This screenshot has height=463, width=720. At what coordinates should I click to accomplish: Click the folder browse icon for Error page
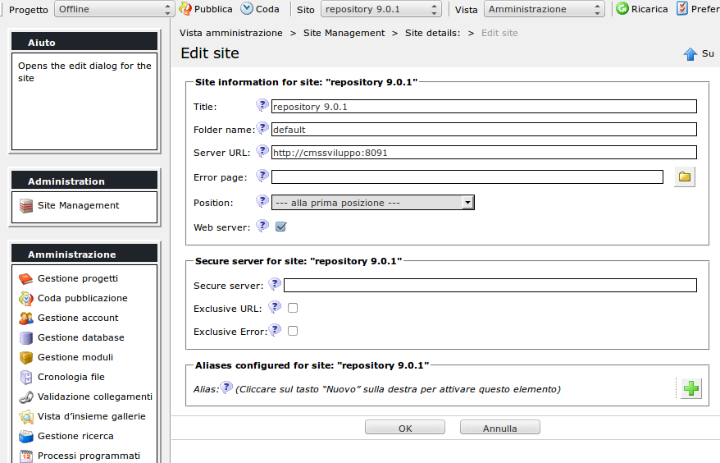click(684, 177)
